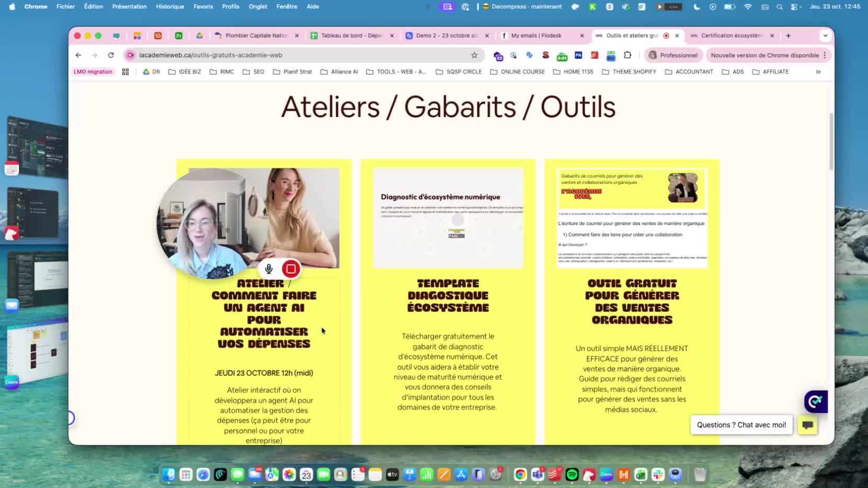The height and width of the screenshot is (488, 868).
Task: Open the chat widget speech bubble icon
Action: [807, 425]
